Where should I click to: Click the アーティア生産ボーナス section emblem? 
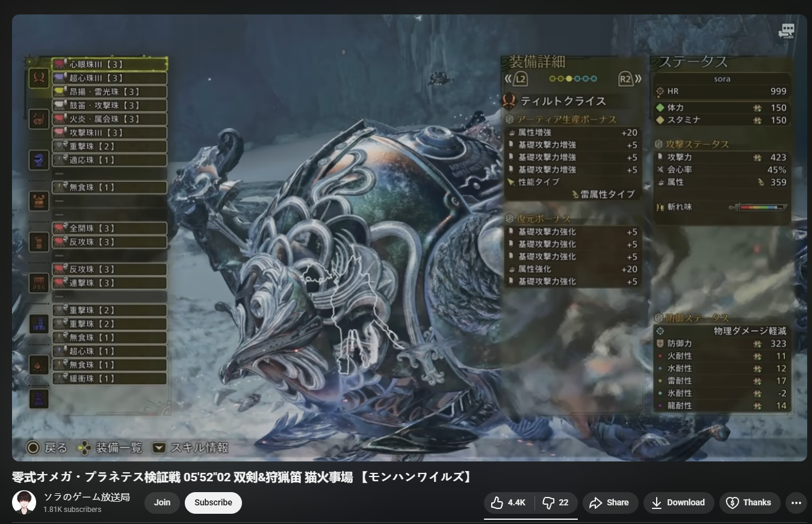[x=510, y=119]
